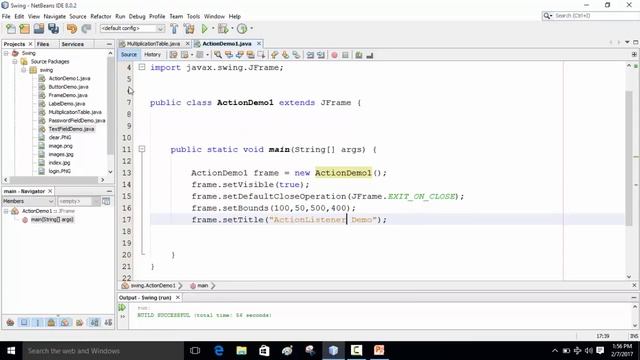Click the Clean and Build broom icon
The image size is (640, 360).
[x=189, y=29]
